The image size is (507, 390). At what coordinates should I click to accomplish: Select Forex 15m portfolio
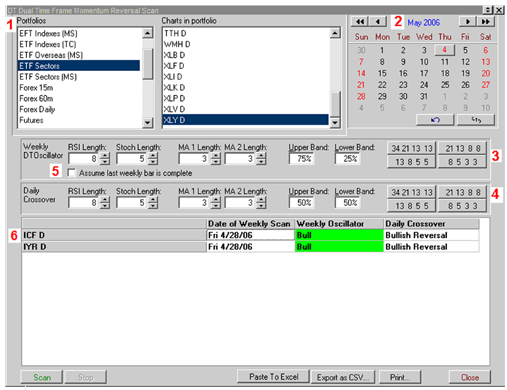click(79, 88)
